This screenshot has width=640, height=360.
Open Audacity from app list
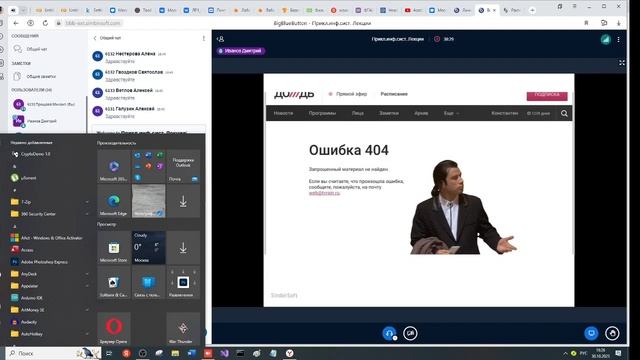pyautogui.click(x=29, y=322)
